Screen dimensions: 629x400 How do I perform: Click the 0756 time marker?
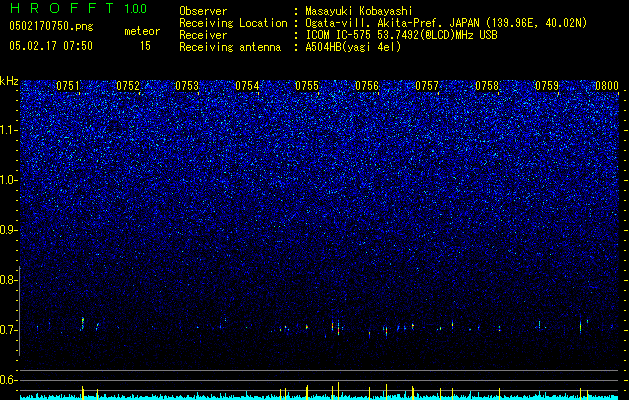[367, 86]
